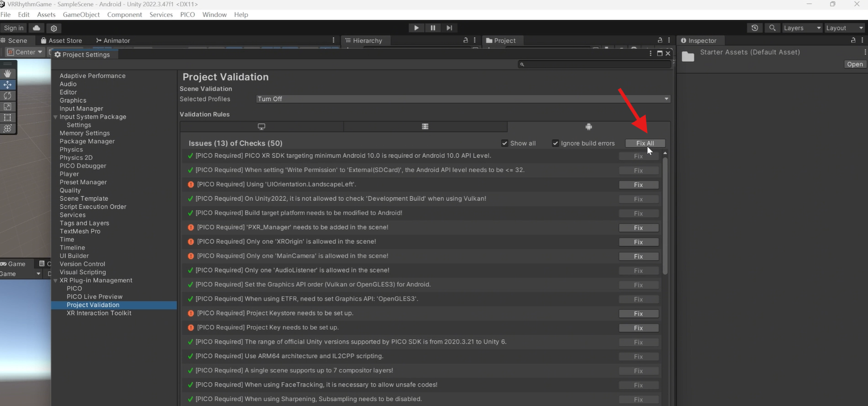Open the Scene panel kebab menu
This screenshot has width=868, height=406.
[333, 40]
